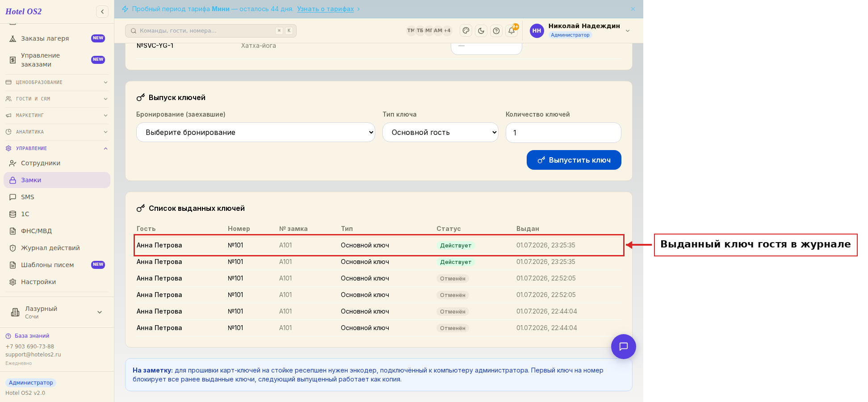Open the 'Выберите бронирование' dropdown
This screenshot has width=868, height=402.
[256, 132]
